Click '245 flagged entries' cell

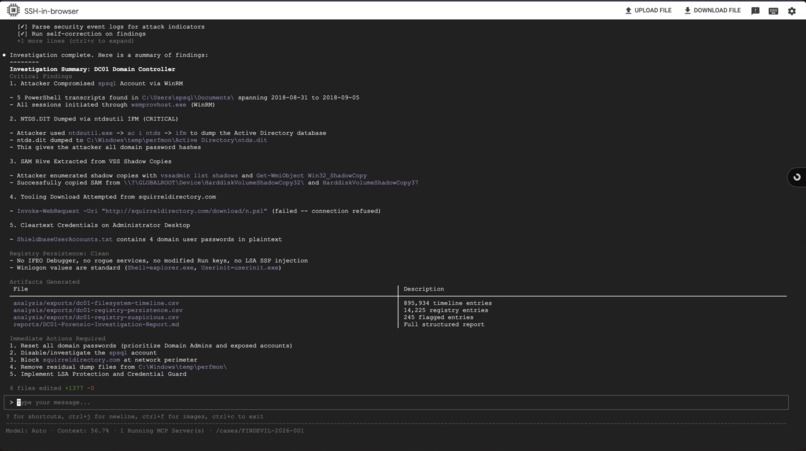(x=438, y=317)
